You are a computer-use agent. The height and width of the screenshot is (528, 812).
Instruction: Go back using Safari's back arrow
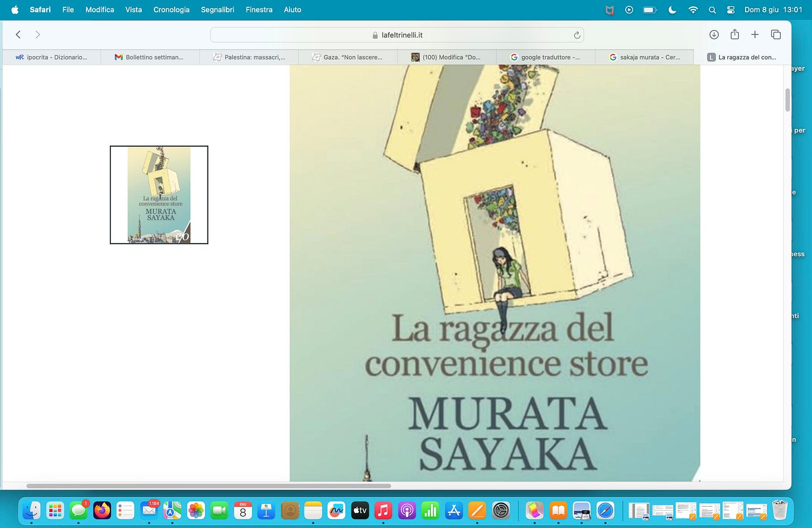coord(18,35)
